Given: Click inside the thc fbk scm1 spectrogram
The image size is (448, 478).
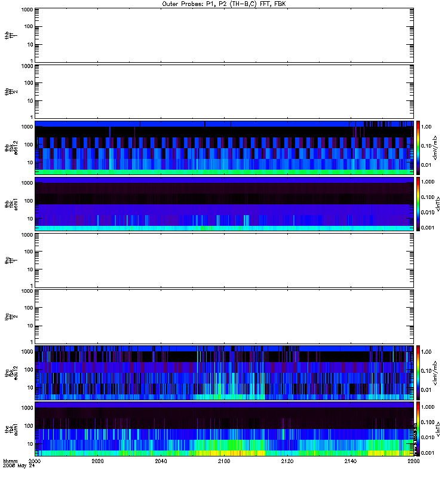Looking at the screenshot, I should coord(224,429).
